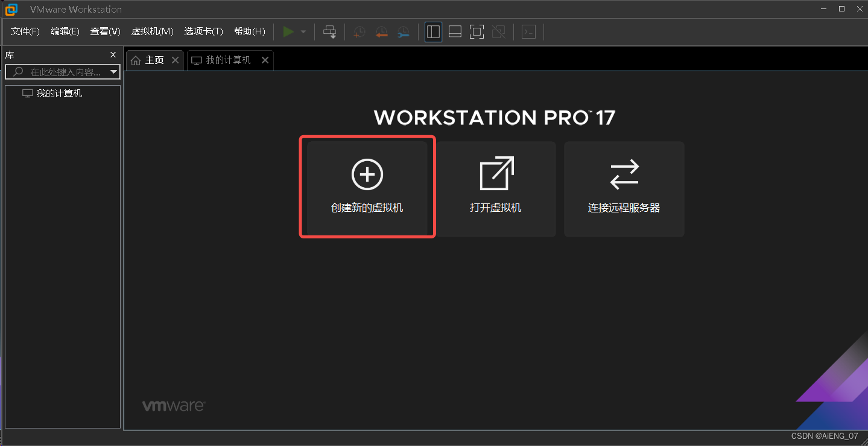Maximize the VMware Workstation window
868x446 pixels.
pyautogui.click(x=841, y=9)
